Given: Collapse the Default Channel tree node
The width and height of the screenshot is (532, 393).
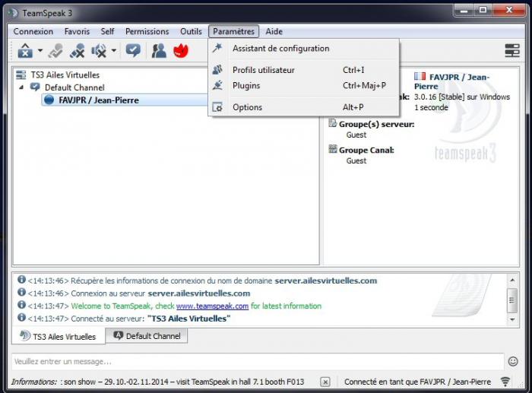Looking at the screenshot, I should (21, 87).
